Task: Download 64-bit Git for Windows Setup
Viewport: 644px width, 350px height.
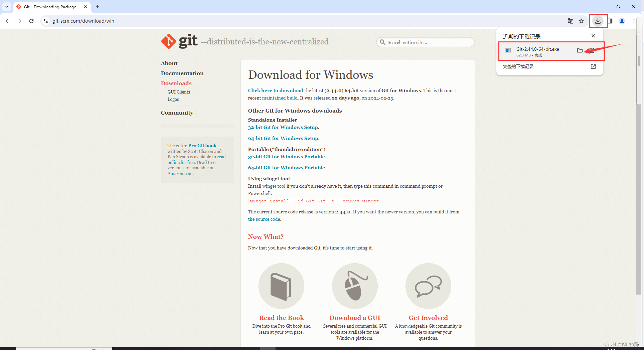Action: coord(283,138)
